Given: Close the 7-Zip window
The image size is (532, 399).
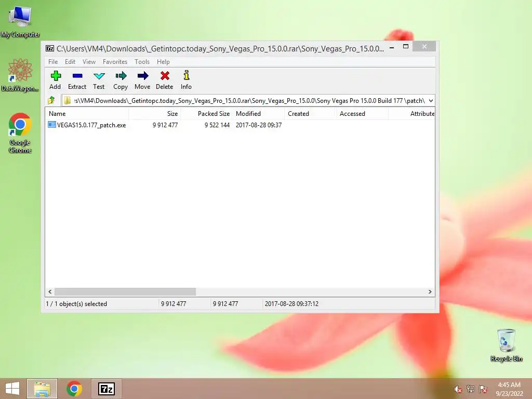Looking at the screenshot, I should click(x=424, y=46).
